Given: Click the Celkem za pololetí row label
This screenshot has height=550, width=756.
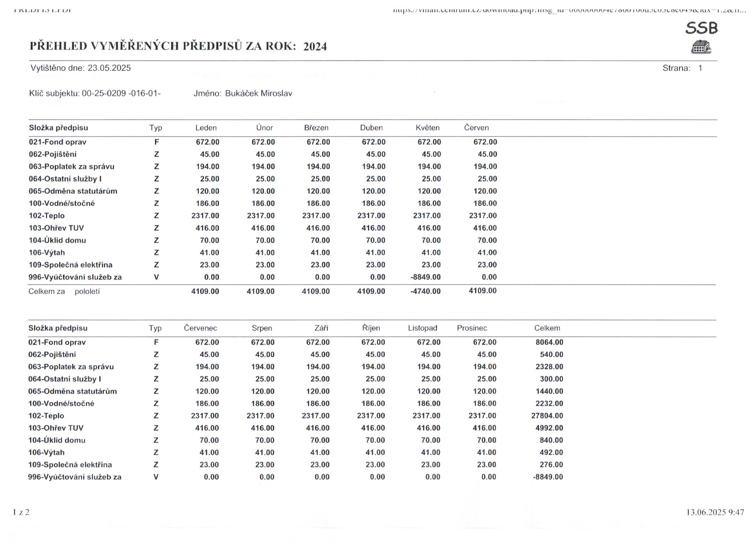Looking at the screenshot, I should tap(64, 291).
